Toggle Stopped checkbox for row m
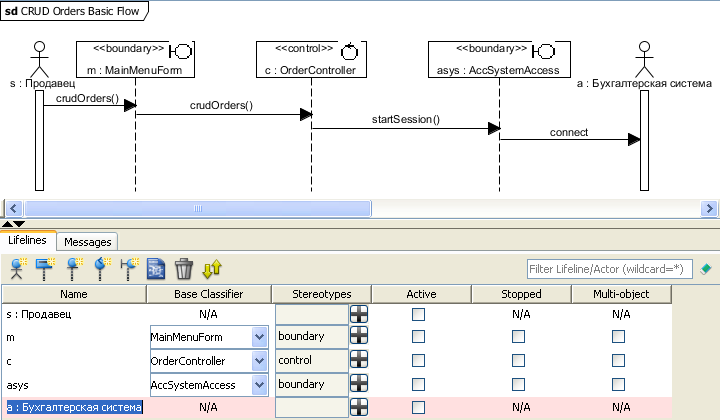 pyautogui.click(x=518, y=336)
